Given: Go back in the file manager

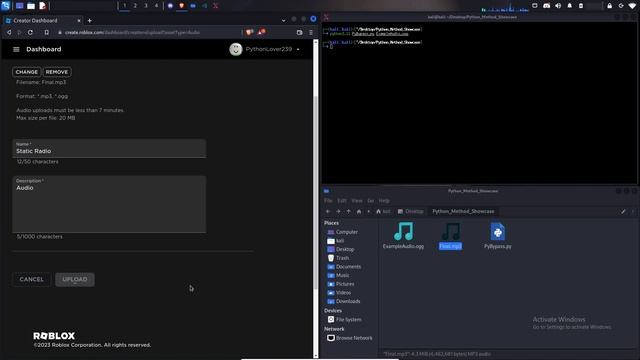Looking at the screenshot, I should pyautogui.click(x=328, y=211).
